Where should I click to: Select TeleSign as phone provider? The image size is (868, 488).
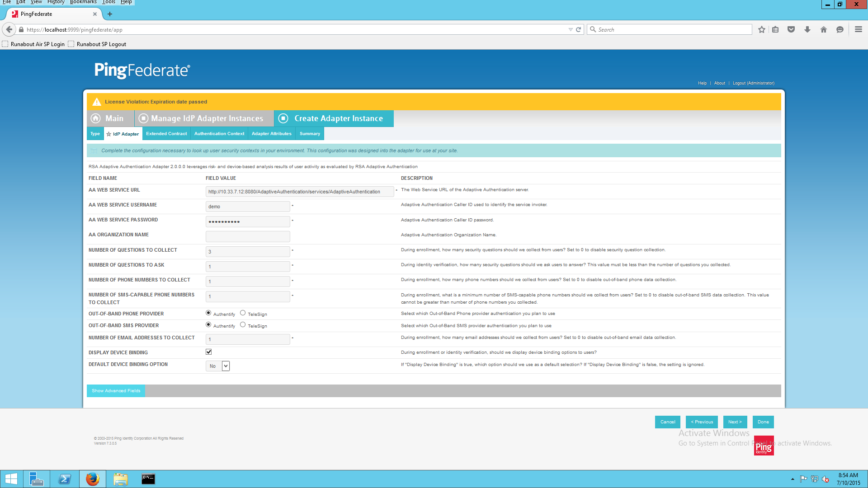point(243,313)
